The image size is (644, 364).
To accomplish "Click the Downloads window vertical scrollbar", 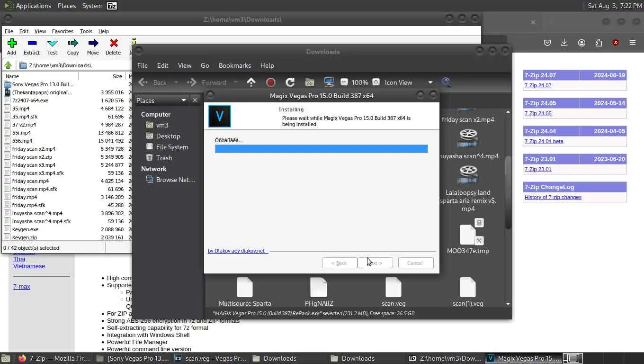I will (508, 192).
